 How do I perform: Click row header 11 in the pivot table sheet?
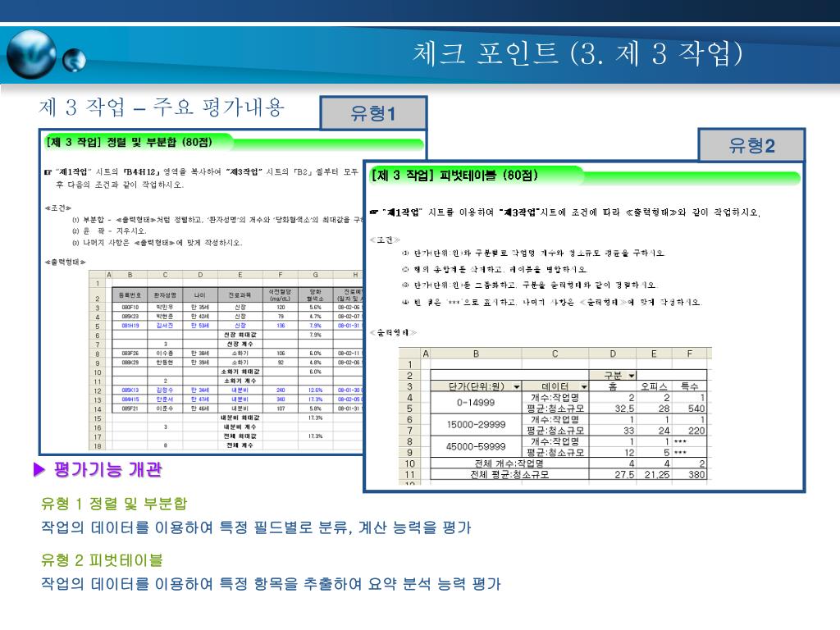(410, 475)
